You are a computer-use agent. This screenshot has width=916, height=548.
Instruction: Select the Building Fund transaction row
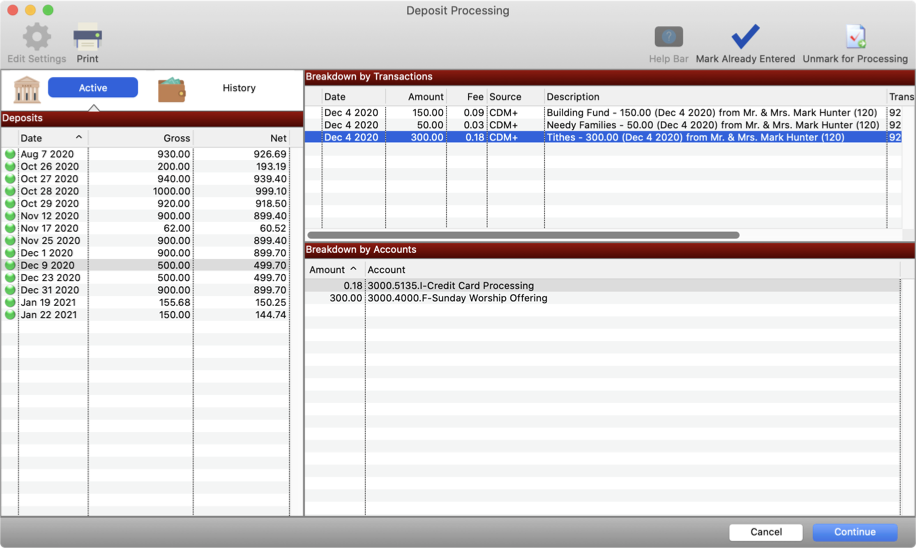[600, 113]
